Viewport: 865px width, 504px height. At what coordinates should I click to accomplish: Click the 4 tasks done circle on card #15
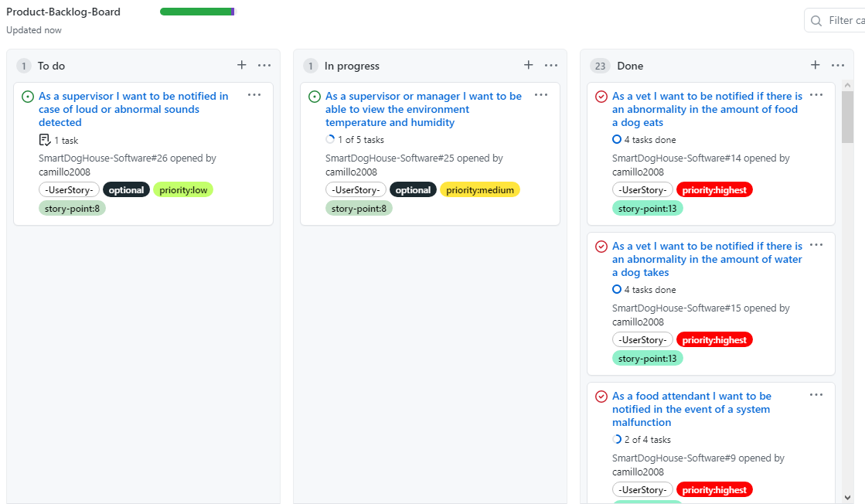617,289
